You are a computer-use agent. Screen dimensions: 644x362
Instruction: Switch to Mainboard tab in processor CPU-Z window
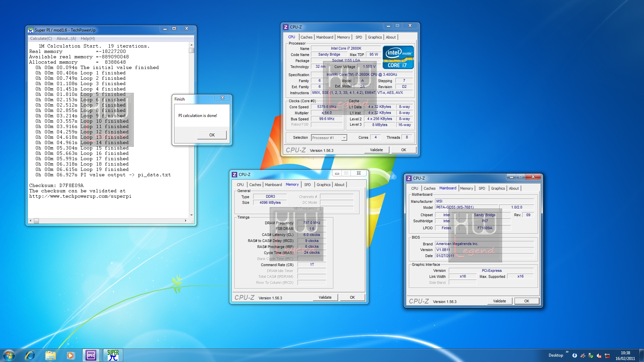pyautogui.click(x=325, y=37)
